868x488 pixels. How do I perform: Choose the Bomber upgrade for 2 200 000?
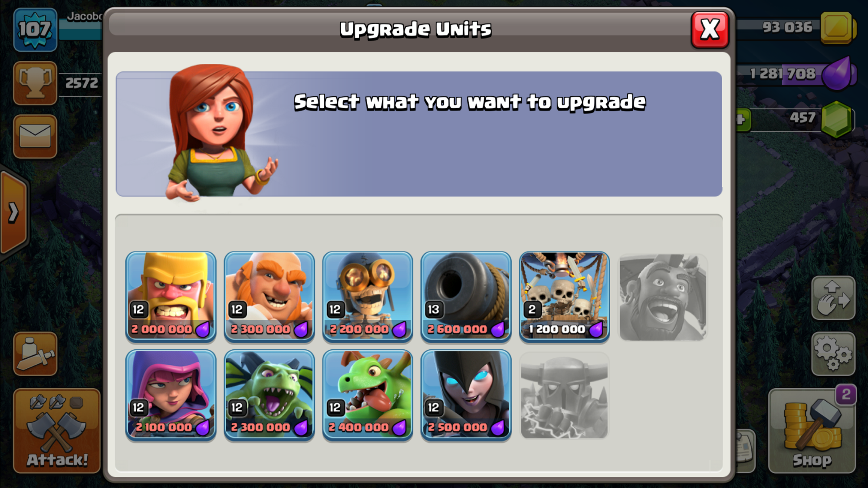tap(368, 297)
